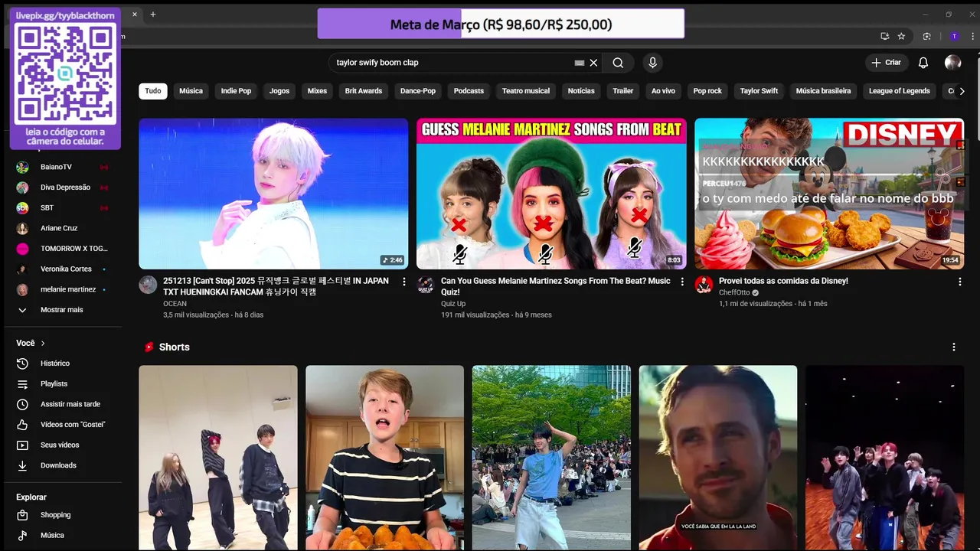Open the Criar dropdown button

coord(887,63)
